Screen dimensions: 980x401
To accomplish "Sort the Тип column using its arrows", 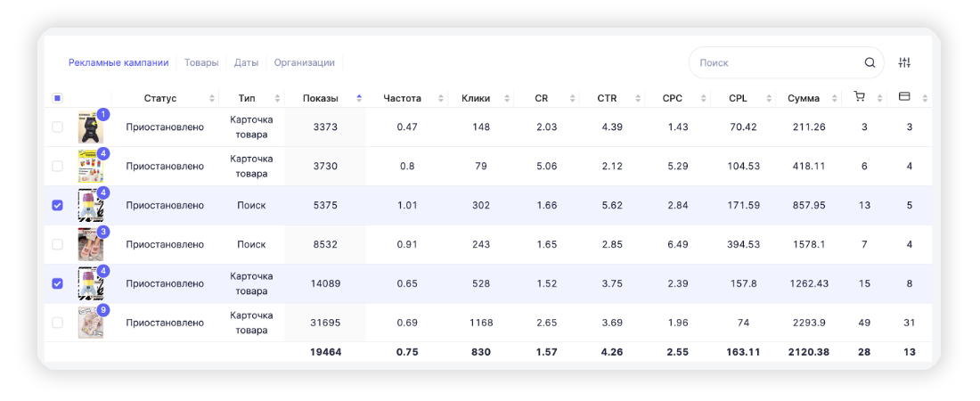I will point(277,98).
